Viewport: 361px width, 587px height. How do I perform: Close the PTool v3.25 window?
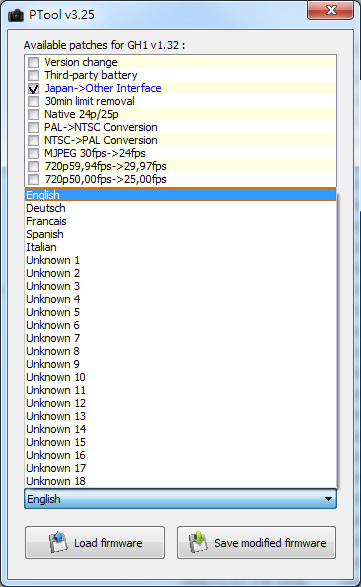330,10
